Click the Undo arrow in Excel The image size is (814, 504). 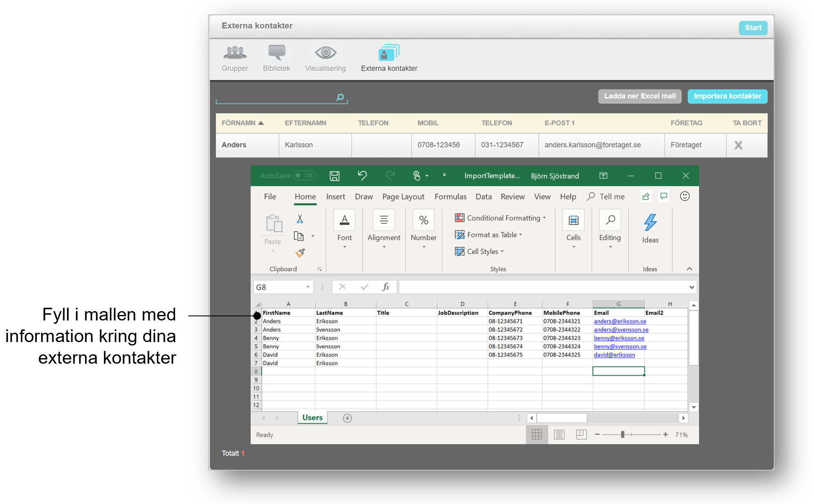[362, 175]
